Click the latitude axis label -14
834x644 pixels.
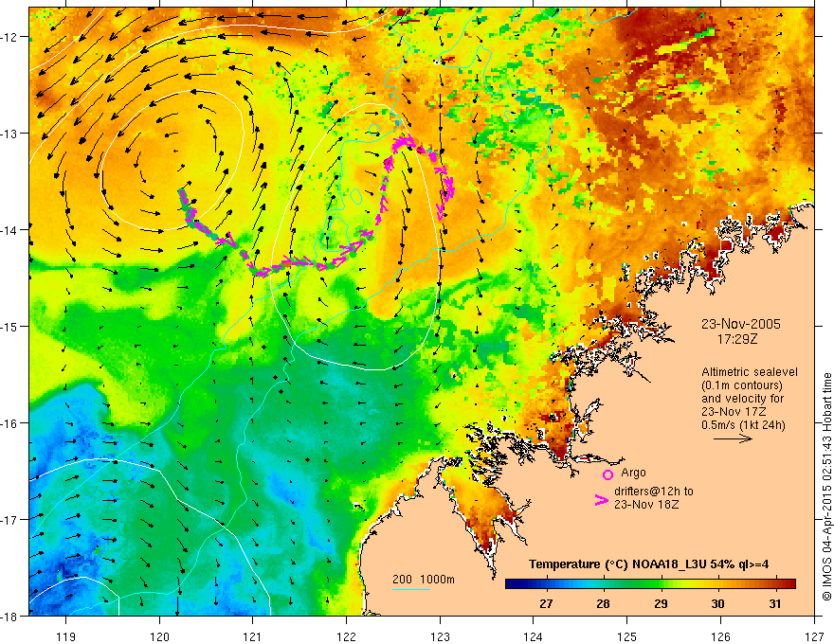click(10, 230)
